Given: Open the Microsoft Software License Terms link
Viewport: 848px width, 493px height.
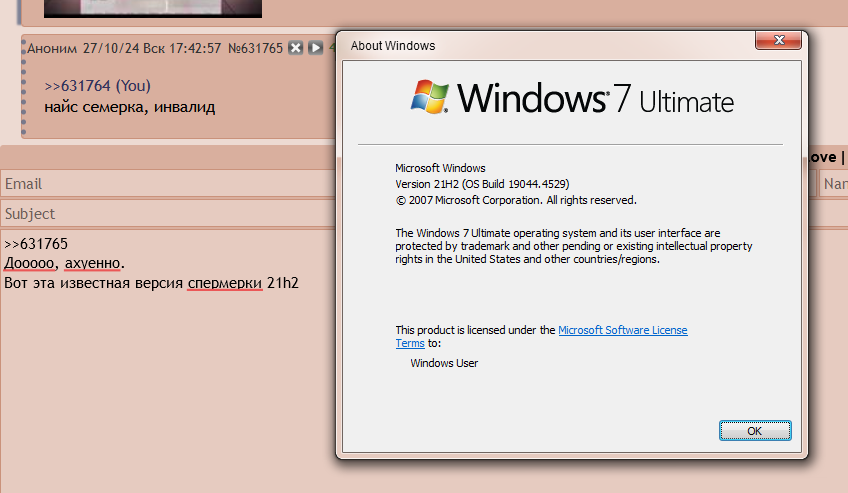Looking at the screenshot, I should point(622,330).
